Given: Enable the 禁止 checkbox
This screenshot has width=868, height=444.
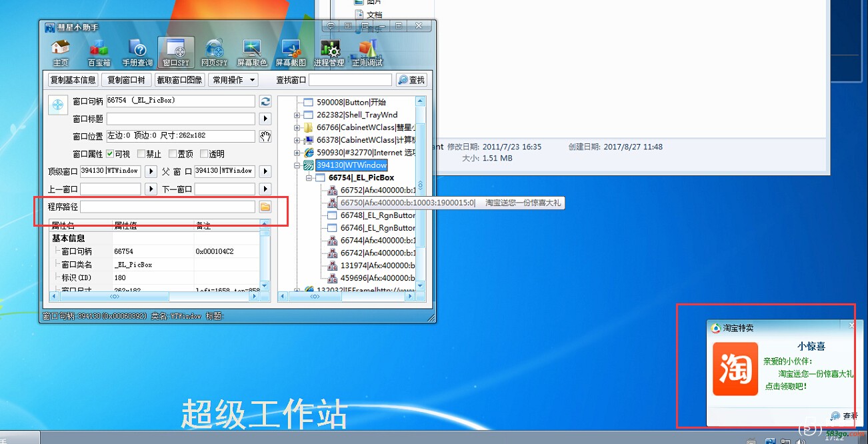Looking at the screenshot, I should click(141, 154).
